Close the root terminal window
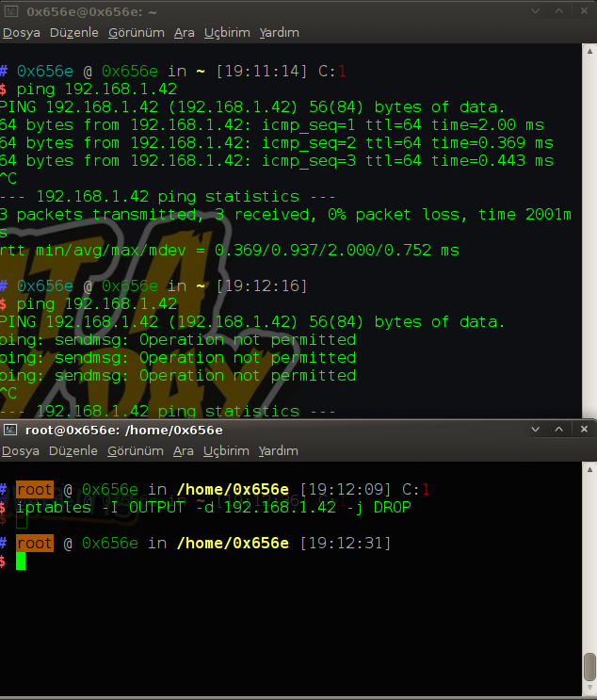597x700 pixels. pos(582,430)
